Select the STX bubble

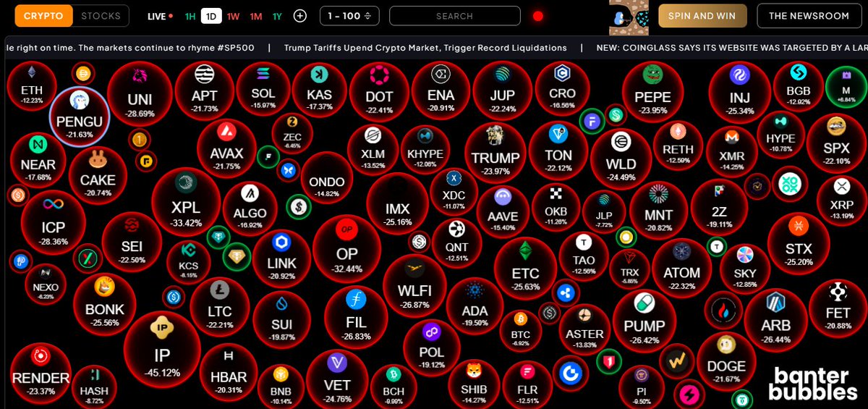(799, 245)
